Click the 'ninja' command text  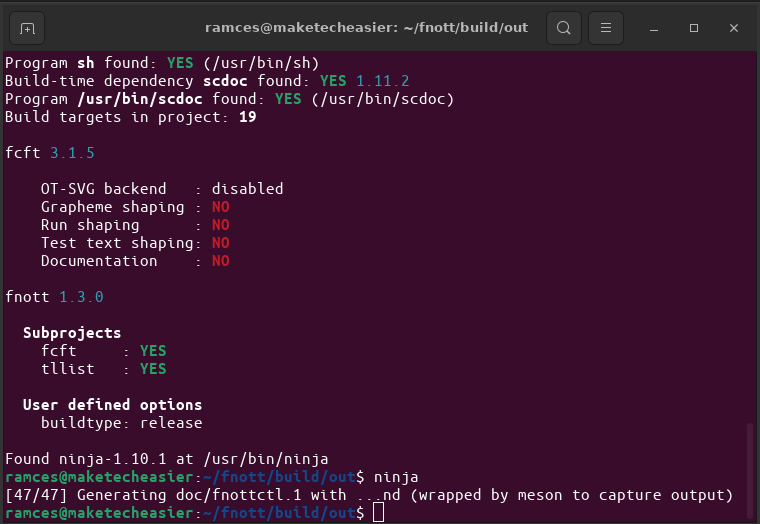pos(396,477)
